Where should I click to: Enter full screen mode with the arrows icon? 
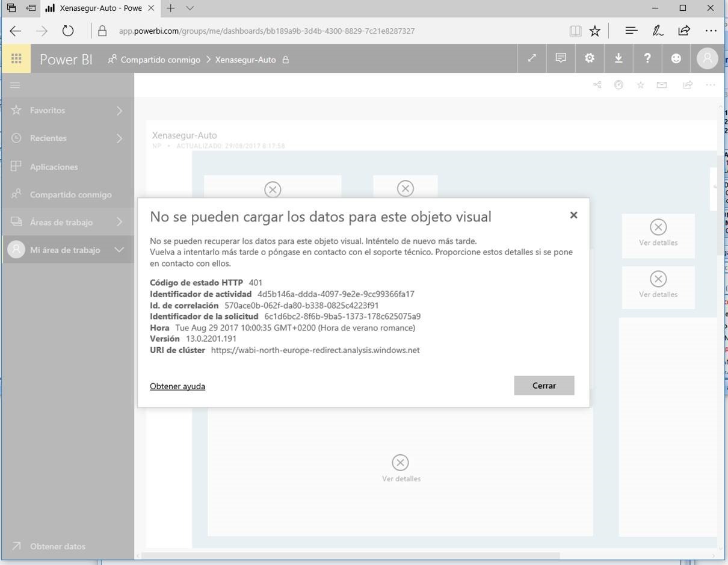[x=532, y=58]
